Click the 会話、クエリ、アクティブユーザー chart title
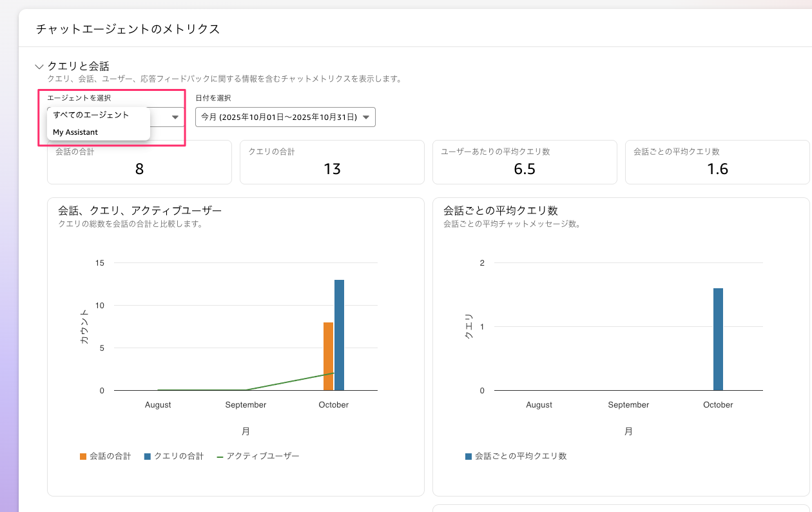 click(x=140, y=211)
